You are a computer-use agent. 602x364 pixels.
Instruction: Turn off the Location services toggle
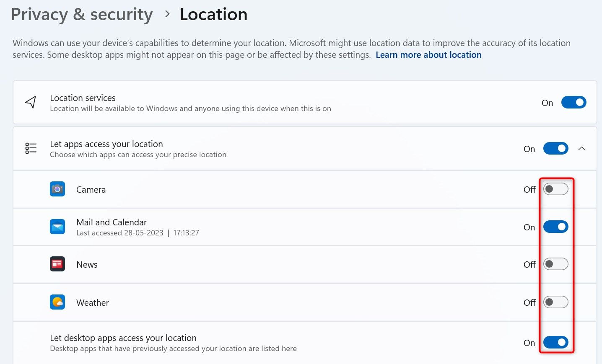[573, 103]
